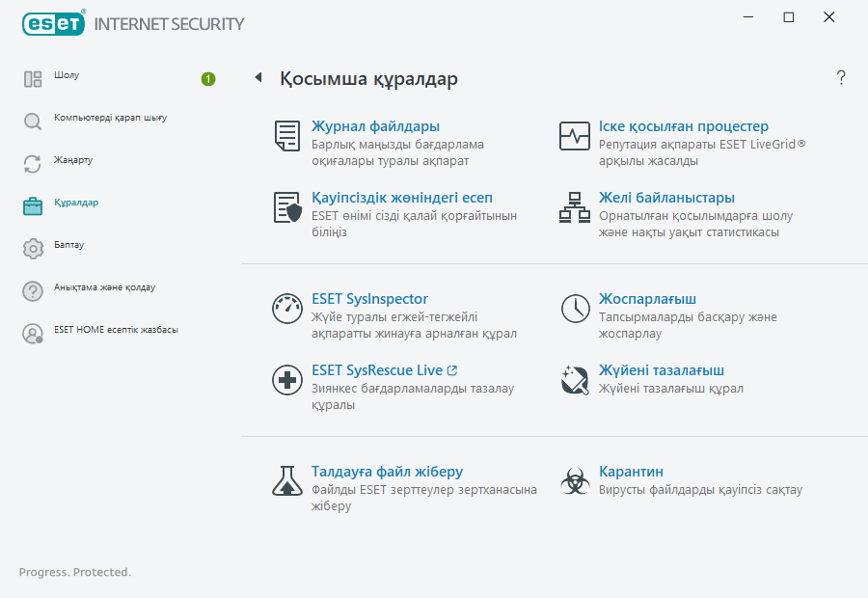Screen dimensions: 868x598
Task: Click the Талдауға файл жіберу flask icon
Action: pos(287,480)
